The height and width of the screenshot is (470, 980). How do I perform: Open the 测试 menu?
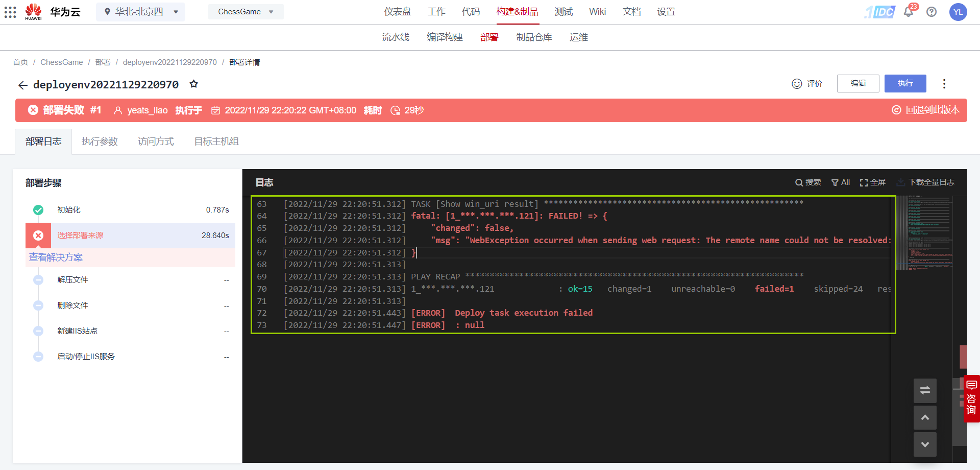click(x=563, y=12)
